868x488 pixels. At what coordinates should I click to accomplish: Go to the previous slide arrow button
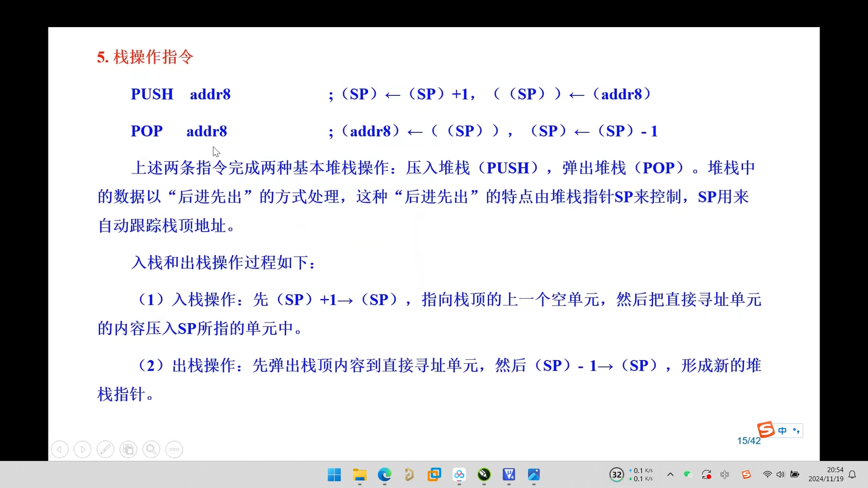click(60, 450)
